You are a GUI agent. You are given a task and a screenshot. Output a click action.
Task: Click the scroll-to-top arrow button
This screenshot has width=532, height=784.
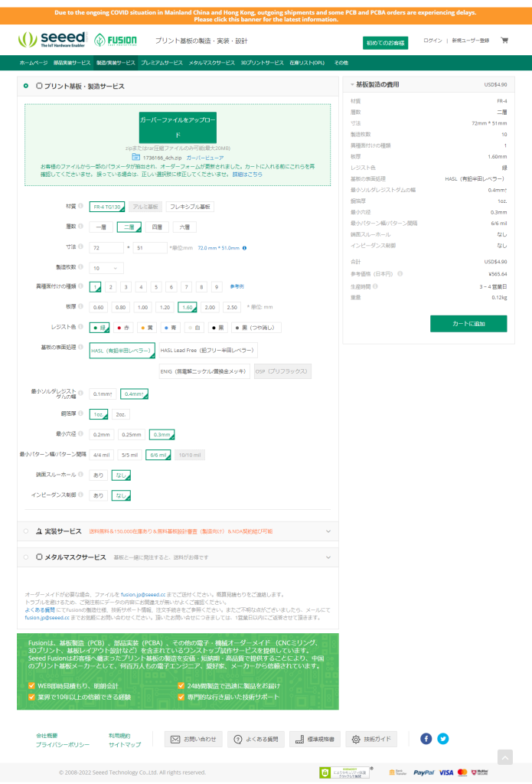504,756
